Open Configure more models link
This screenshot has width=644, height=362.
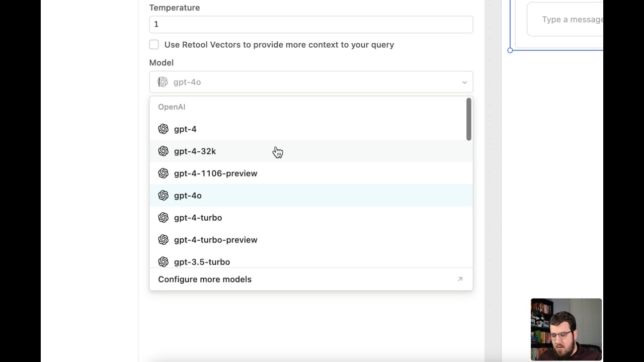click(x=205, y=279)
